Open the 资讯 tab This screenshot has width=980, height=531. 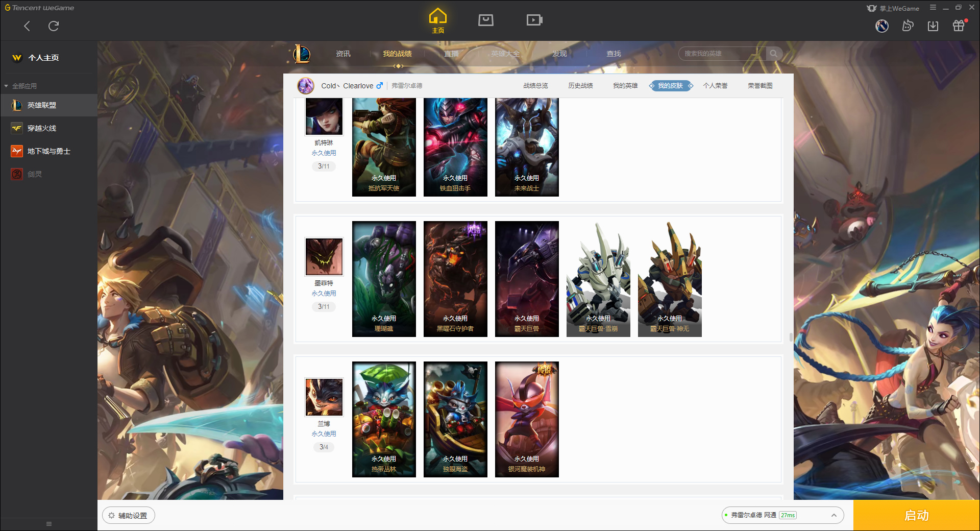pyautogui.click(x=343, y=54)
